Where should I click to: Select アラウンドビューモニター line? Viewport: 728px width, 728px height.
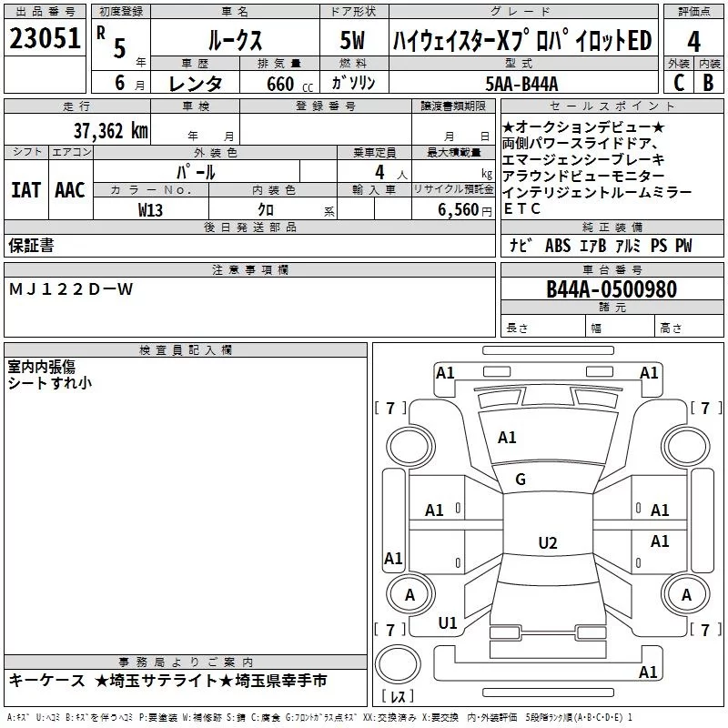(x=583, y=176)
